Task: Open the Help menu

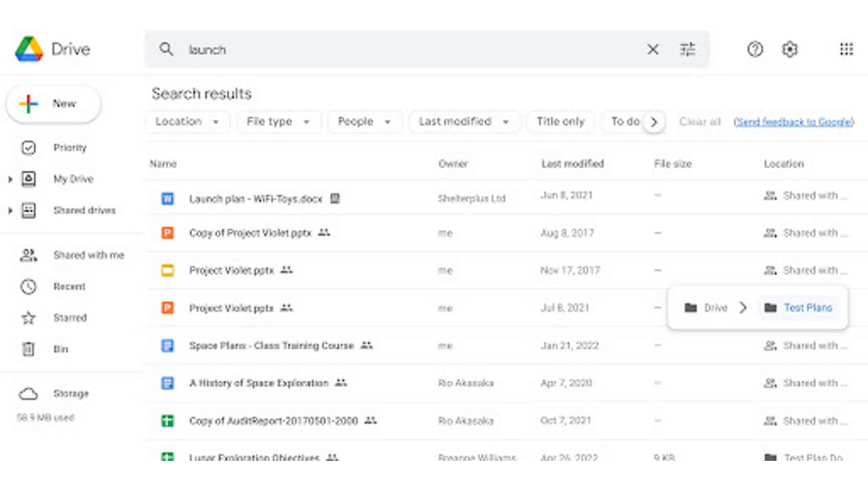Action: click(x=754, y=49)
